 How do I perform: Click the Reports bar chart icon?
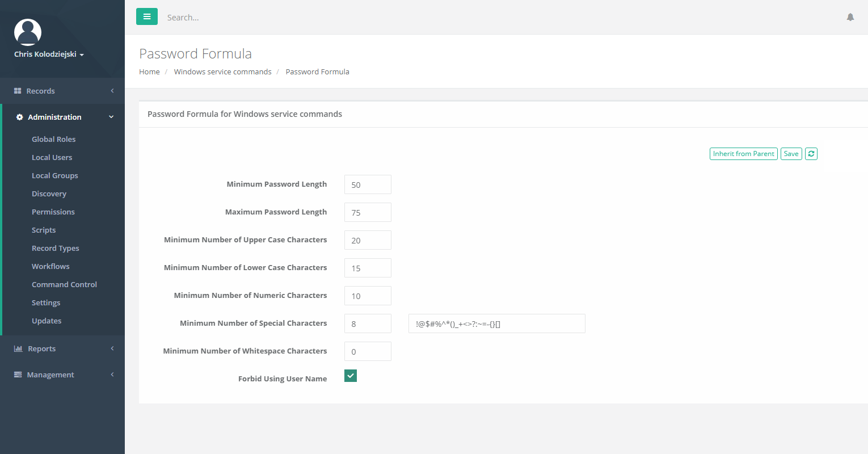(x=18, y=348)
